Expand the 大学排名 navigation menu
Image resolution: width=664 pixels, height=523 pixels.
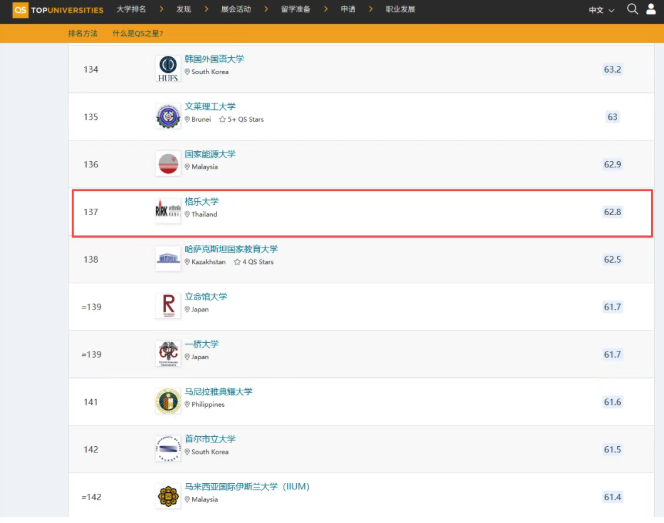tap(135, 9)
